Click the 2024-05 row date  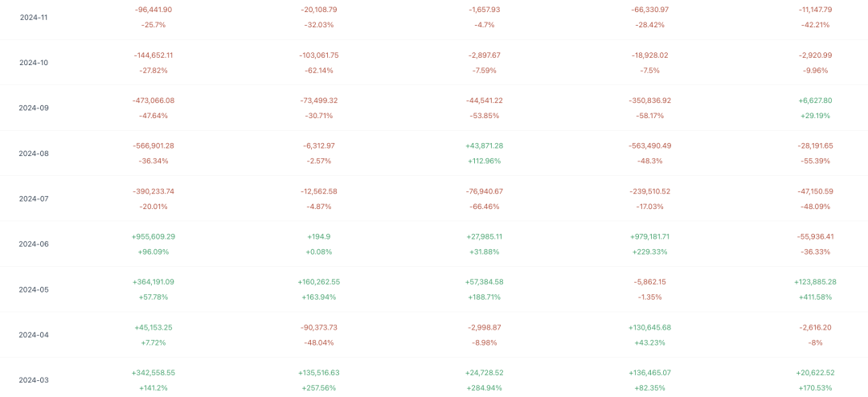[x=34, y=289]
